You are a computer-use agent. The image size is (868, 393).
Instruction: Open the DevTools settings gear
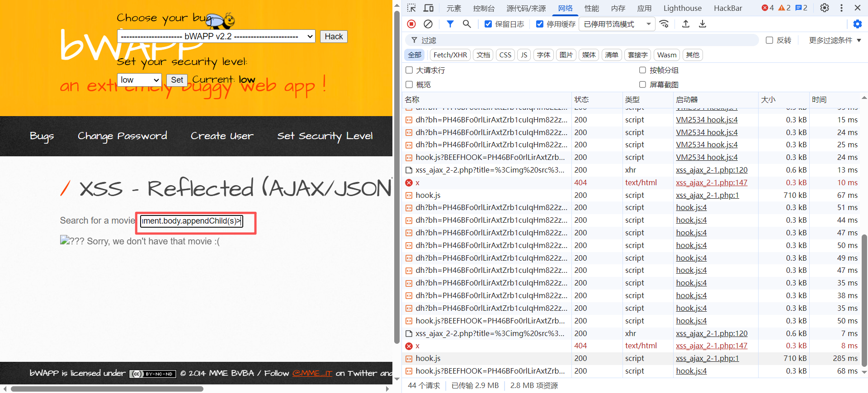(x=825, y=8)
